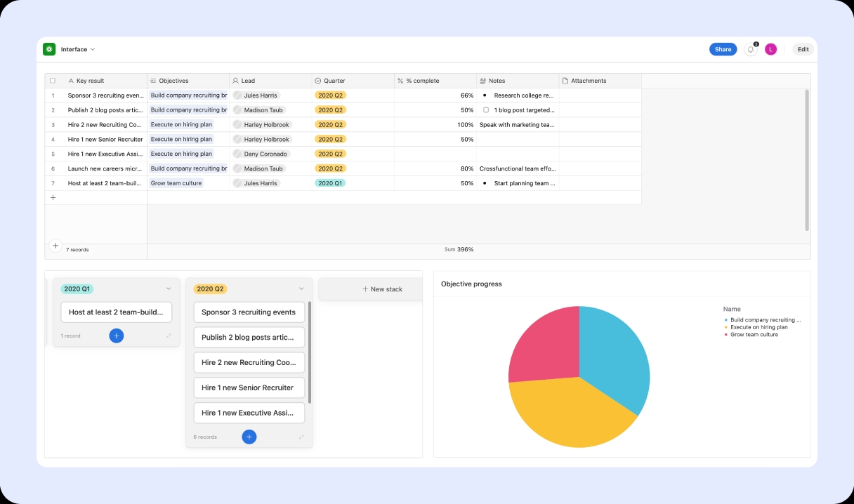Click the 100% complete cell
Screen dimensions: 854x504
tap(435, 124)
